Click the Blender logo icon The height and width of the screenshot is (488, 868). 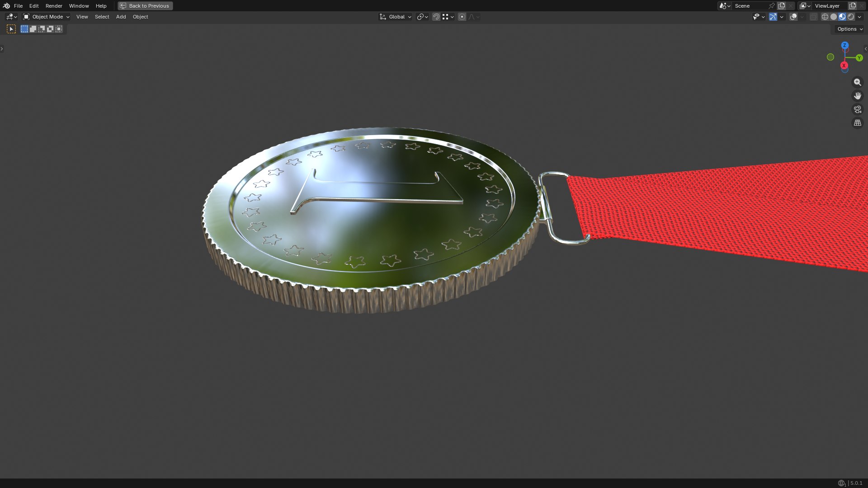(x=6, y=6)
